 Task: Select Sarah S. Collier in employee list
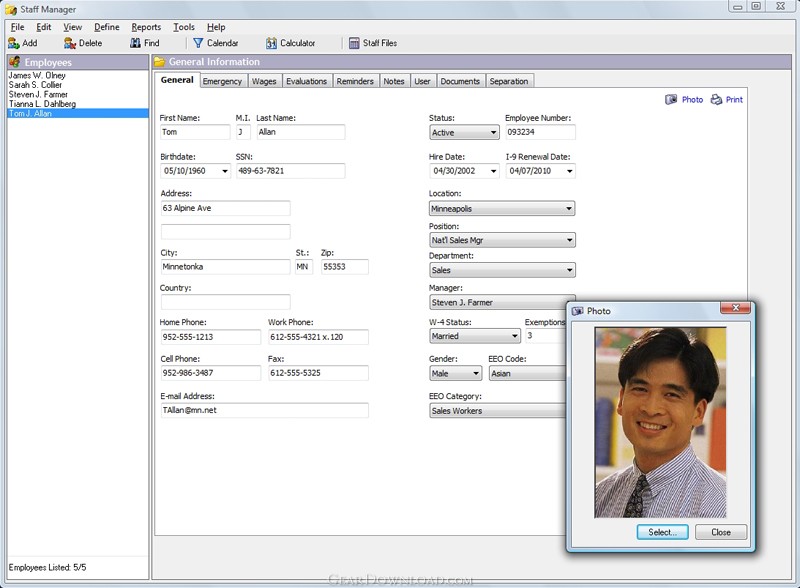point(37,85)
